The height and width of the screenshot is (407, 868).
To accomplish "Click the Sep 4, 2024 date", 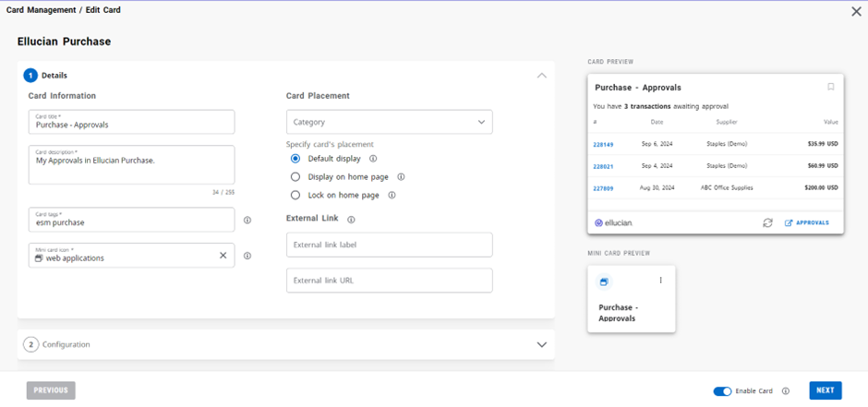I will tap(657, 166).
